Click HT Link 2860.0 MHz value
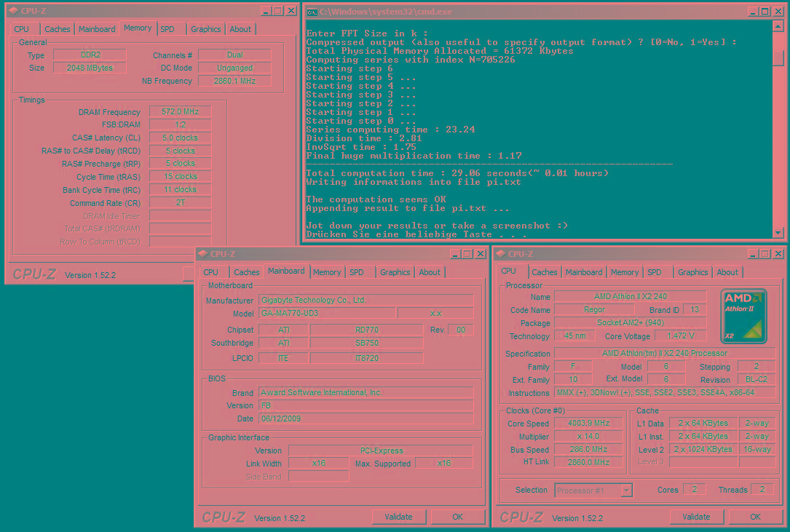Screen dimensions: 790x532 588,462
